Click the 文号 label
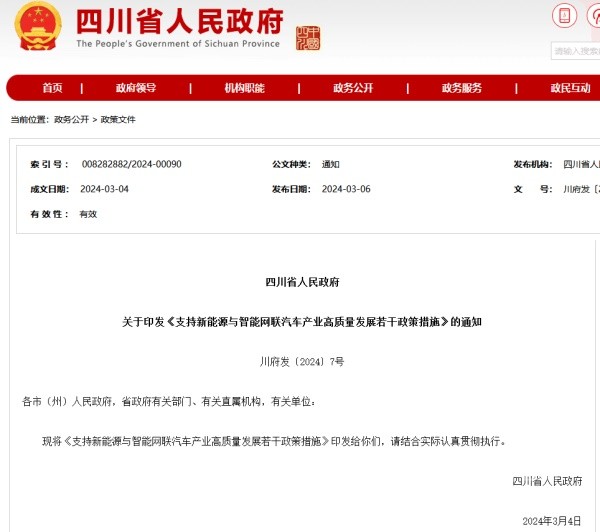This screenshot has height=532, width=600. point(533,189)
